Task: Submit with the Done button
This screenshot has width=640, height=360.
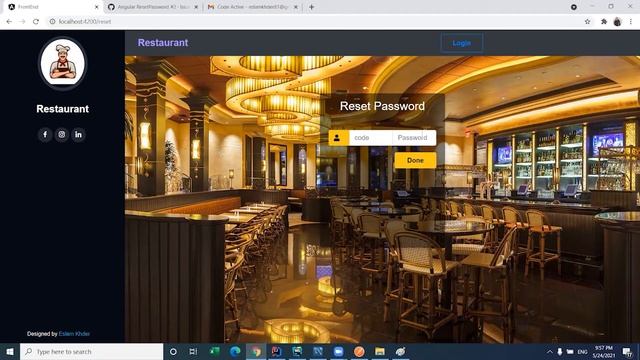Action: pyautogui.click(x=415, y=160)
